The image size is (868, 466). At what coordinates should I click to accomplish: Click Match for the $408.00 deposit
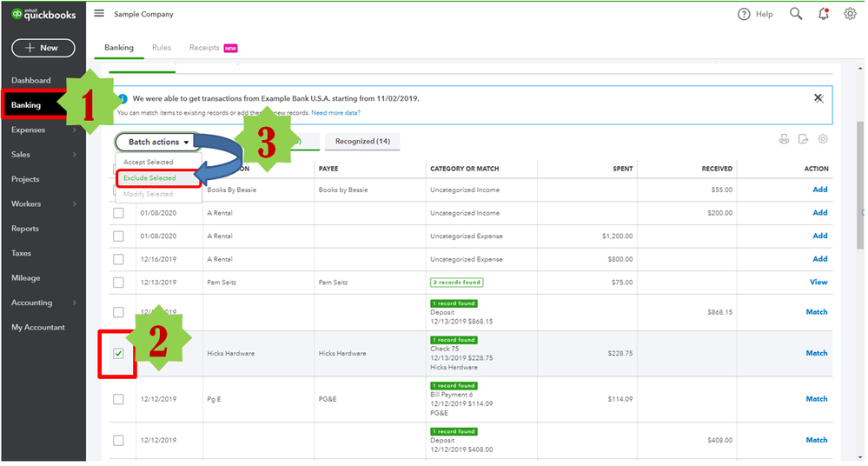[817, 440]
